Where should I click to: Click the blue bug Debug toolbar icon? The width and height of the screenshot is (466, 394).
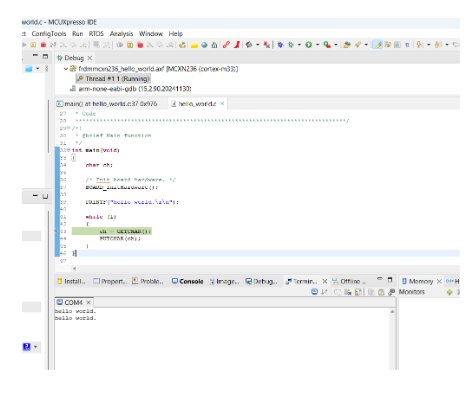(x=280, y=45)
